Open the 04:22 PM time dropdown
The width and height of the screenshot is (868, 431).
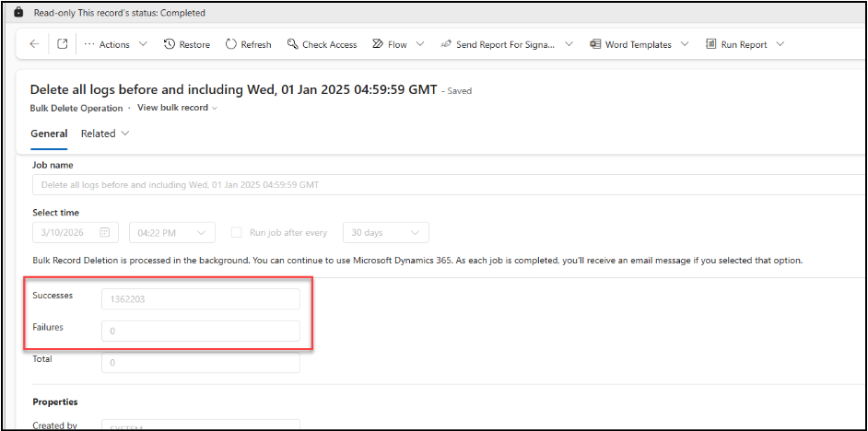(172, 233)
